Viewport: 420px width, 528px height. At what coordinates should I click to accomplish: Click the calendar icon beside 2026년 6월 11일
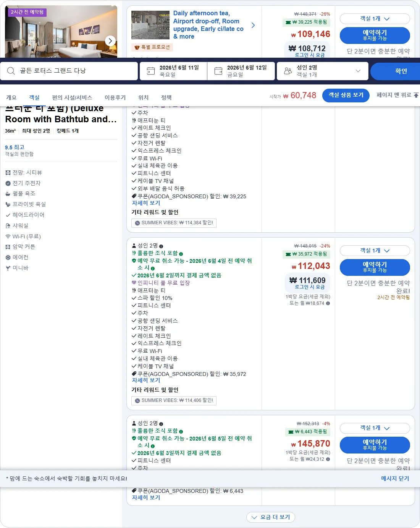click(x=151, y=71)
